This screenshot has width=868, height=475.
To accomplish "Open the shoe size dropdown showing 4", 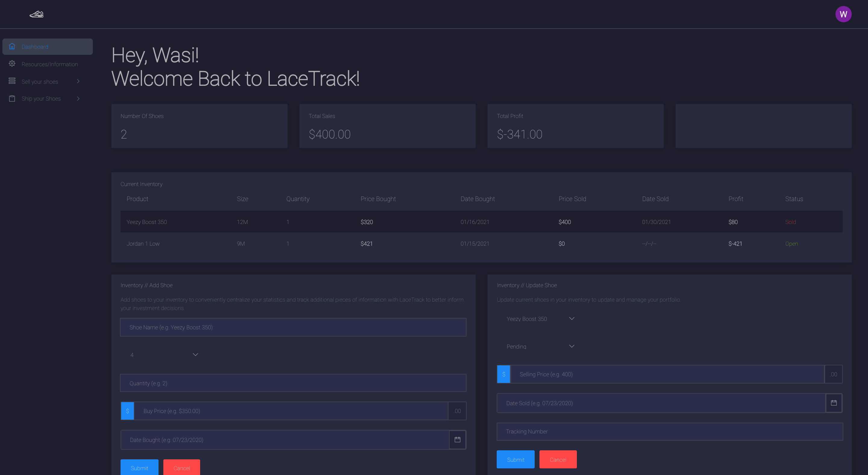I will tap(163, 355).
